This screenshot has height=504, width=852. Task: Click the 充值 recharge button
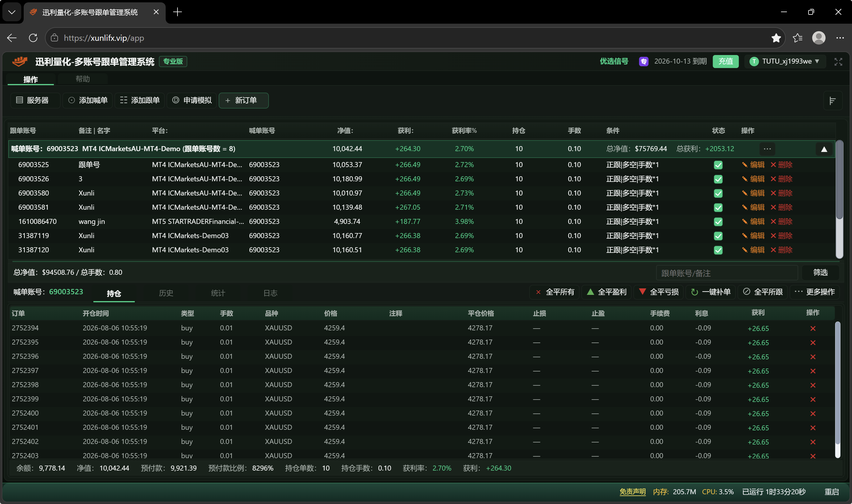pos(725,62)
